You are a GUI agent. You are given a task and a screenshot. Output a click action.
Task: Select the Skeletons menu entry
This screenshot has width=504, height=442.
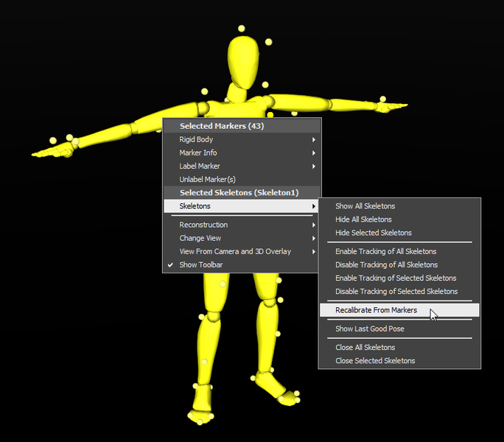click(195, 206)
